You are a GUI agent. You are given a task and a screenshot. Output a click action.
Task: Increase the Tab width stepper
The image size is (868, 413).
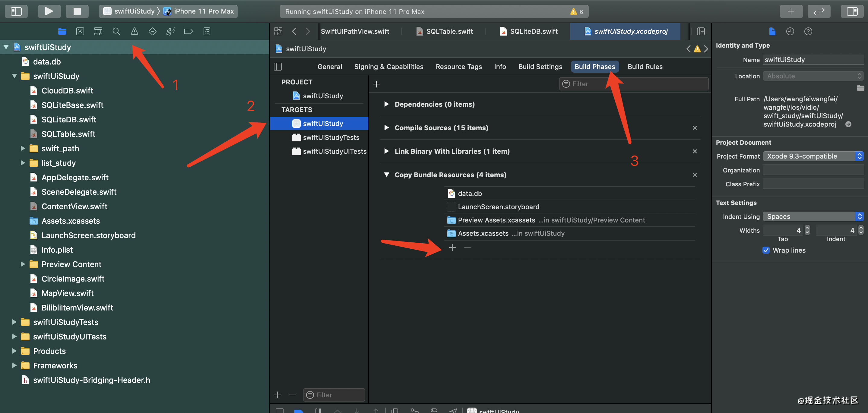pos(807,228)
